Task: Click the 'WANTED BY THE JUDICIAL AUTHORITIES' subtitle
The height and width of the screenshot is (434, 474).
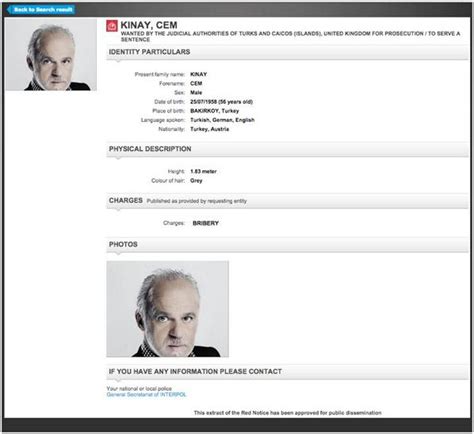Action: [290, 36]
